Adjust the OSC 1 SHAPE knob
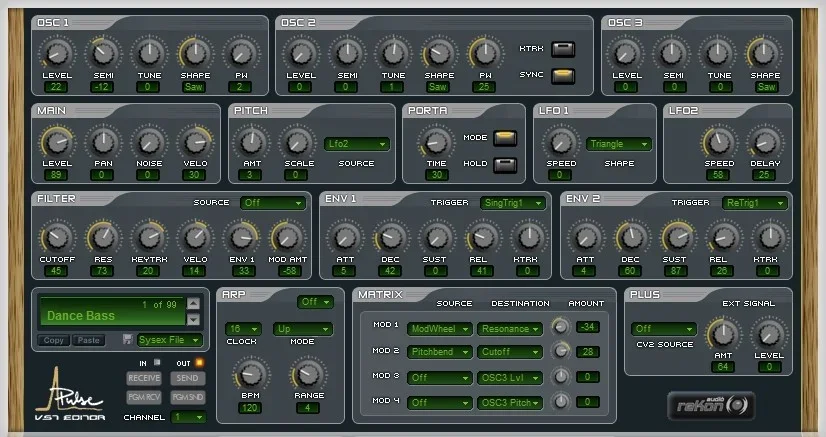This screenshot has width=826, height=437. [x=195, y=53]
